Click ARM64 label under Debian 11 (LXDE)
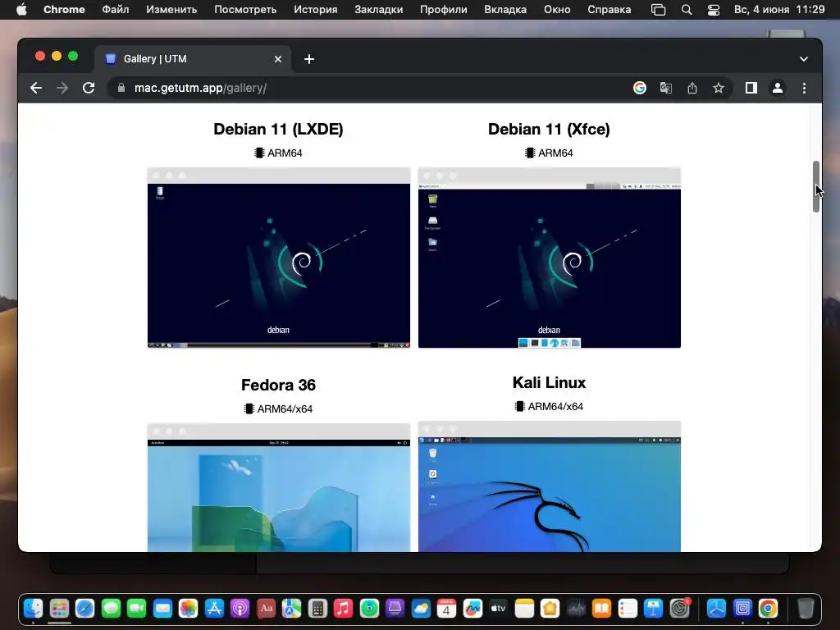840x630 pixels. pyautogui.click(x=278, y=153)
